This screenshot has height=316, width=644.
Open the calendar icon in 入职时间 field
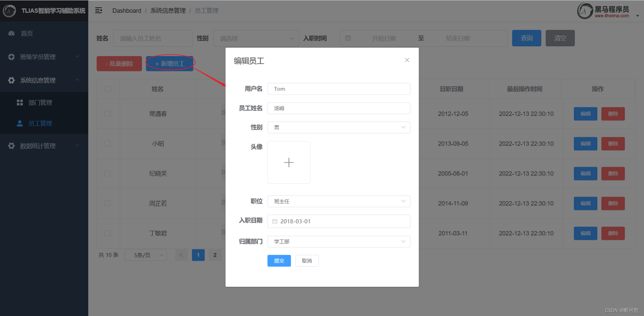click(x=348, y=38)
